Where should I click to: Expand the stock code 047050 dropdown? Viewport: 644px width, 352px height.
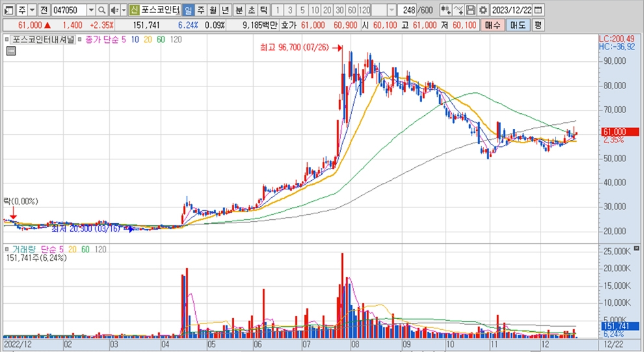coord(90,10)
